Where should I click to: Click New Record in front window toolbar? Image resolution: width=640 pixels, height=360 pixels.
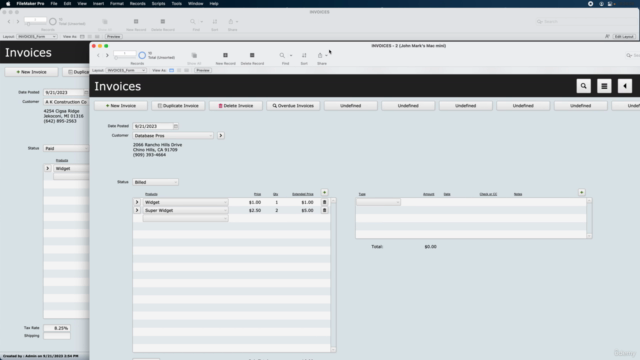click(225, 58)
